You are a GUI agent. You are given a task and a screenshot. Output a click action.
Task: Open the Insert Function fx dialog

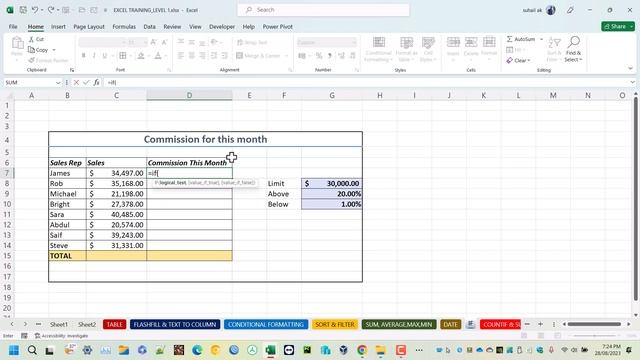click(x=96, y=82)
